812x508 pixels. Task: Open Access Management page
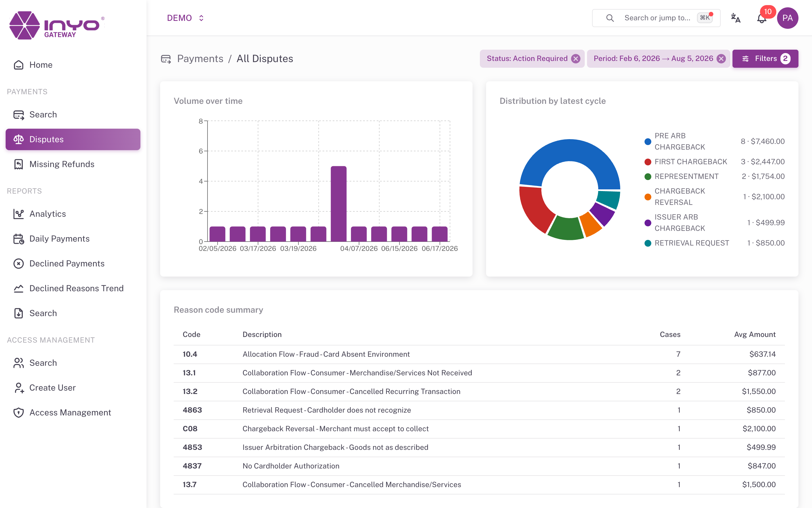pos(73,413)
